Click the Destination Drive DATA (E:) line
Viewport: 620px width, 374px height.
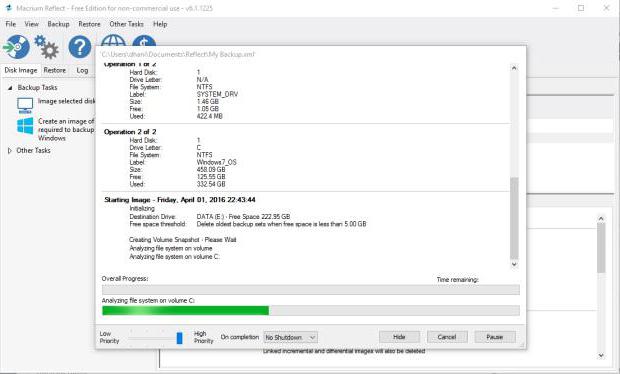click(x=210, y=216)
